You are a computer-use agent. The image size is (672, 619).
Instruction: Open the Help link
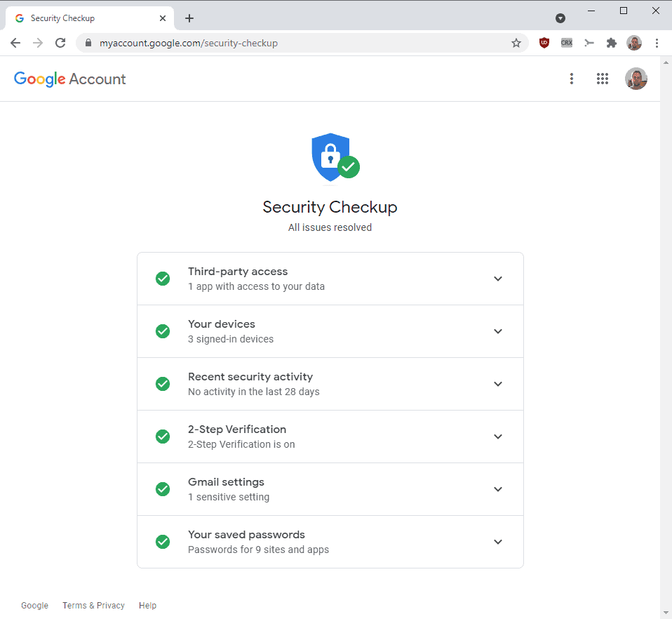[x=147, y=605]
